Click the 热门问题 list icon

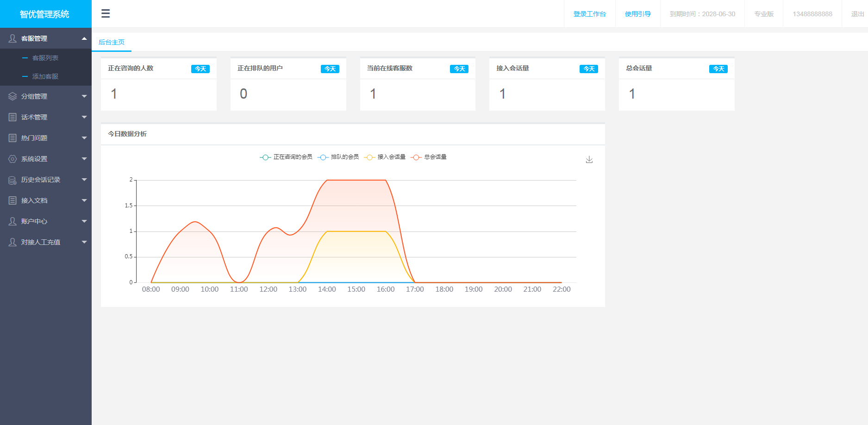(x=12, y=138)
